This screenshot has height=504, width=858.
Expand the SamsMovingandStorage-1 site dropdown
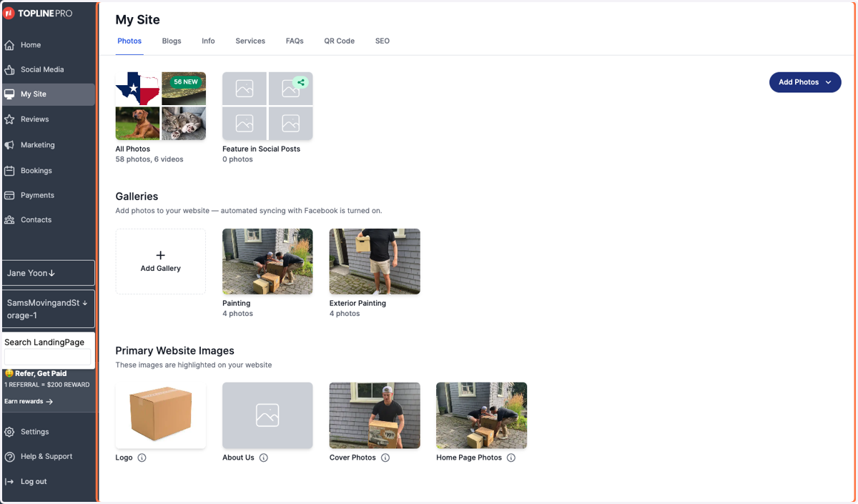49,309
